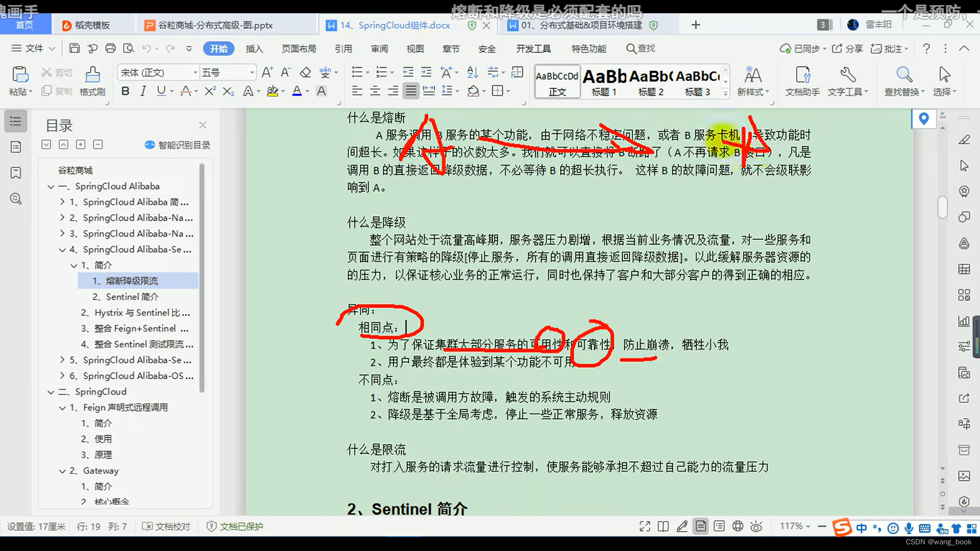Apply the 标题 1 heading style

tap(604, 82)
